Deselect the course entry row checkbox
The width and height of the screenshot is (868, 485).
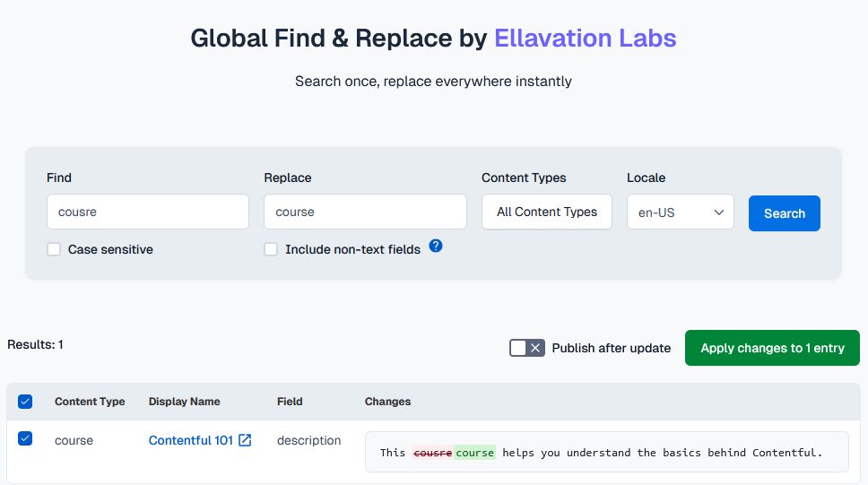(x=25, y=438)
